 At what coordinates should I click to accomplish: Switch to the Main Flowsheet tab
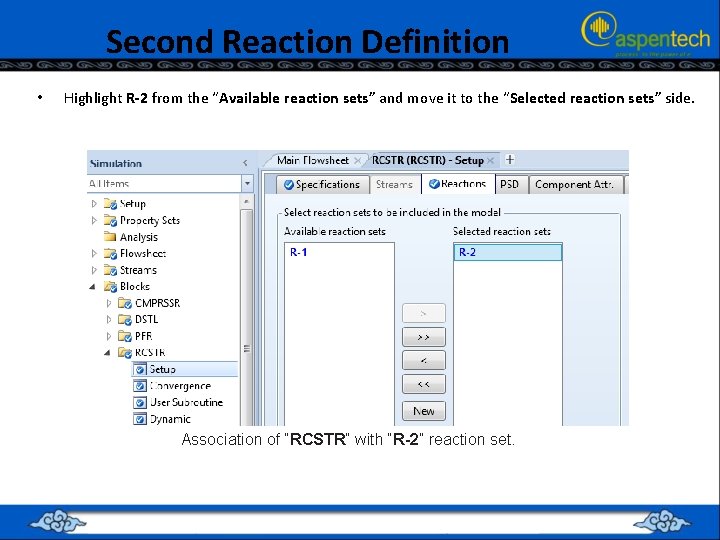pyautogui.click(x=313, y=160)
